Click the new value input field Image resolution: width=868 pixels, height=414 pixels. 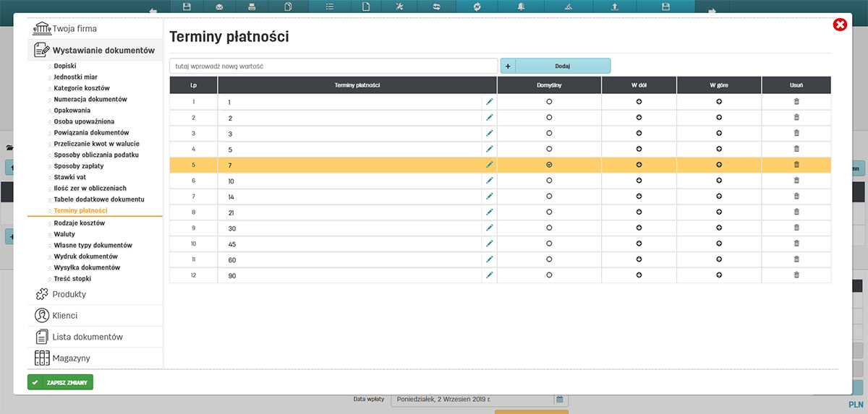point(333,66)
